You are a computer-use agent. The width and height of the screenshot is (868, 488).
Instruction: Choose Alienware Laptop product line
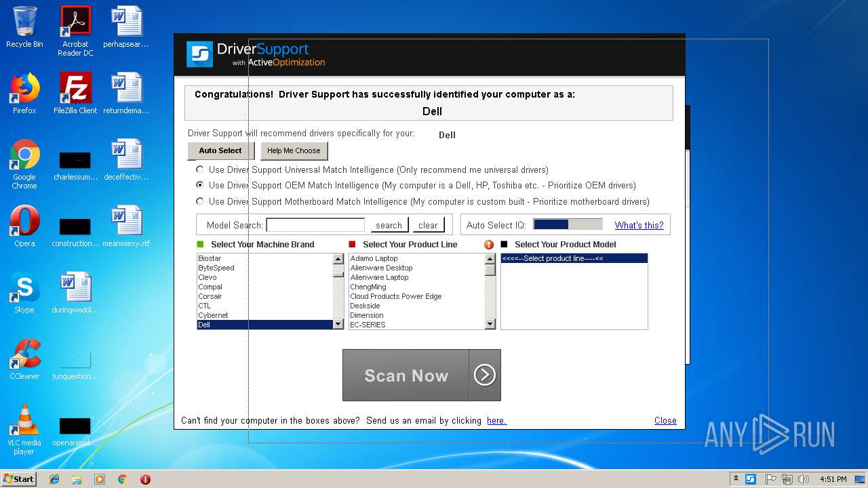click(417, 277)
